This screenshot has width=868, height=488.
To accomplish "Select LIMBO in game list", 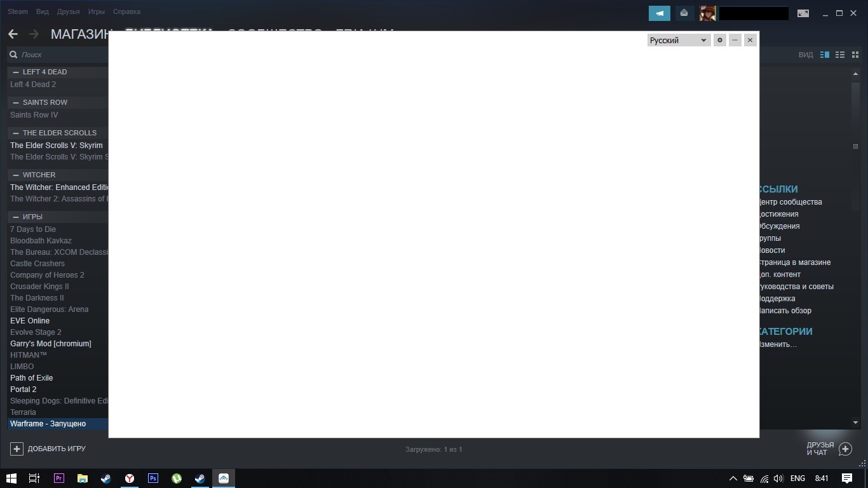I will 22,367.
